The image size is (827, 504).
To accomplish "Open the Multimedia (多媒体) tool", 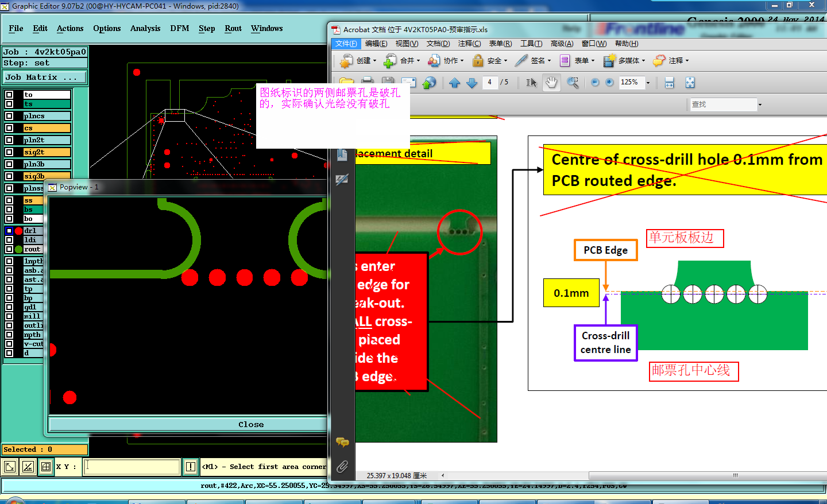I will pyautogui.click(x=624, y=60).
